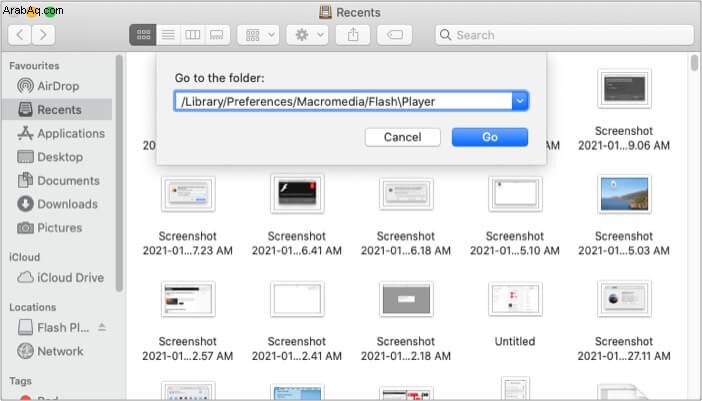Click the Cancel button
The width and height of the screenshot is (702, 401).
pyautogui.click(x=402, y=137)
